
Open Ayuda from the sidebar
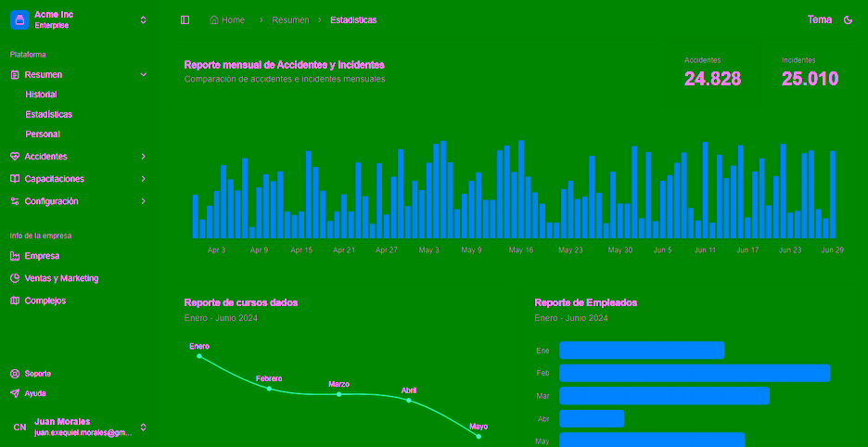(35, 393)
